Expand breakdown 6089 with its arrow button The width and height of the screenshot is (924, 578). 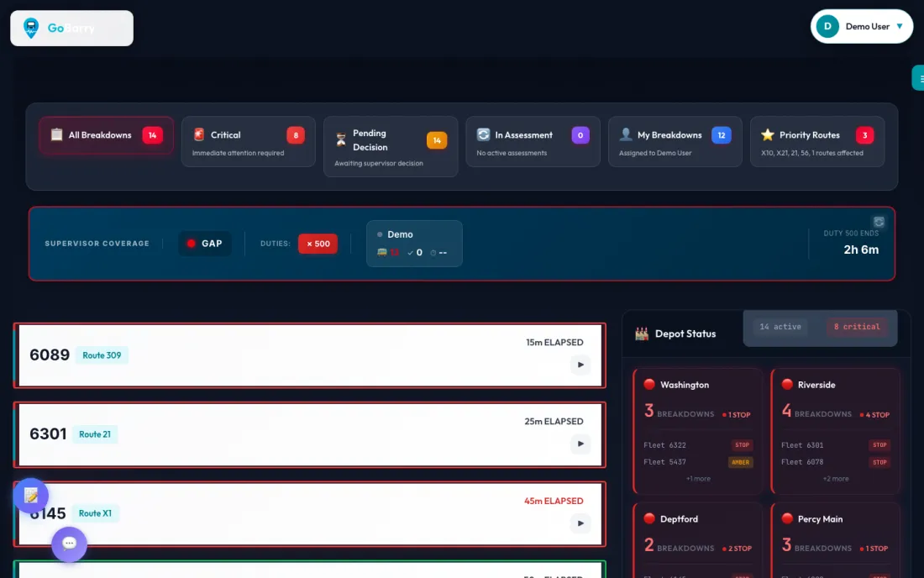point(580,365)
